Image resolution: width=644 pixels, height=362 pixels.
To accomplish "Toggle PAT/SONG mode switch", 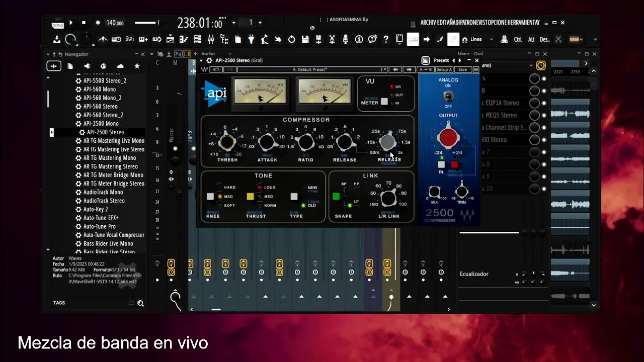I will click(x=58, y=23).
